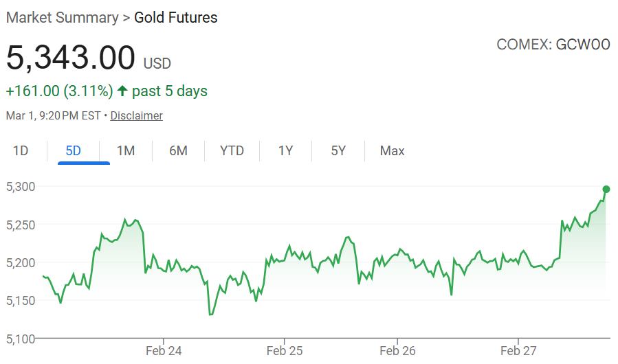Image resolution: width=618 pixels, height=364 pixels.
Task: Open the Disclaimer link
Action: [x=136, y=115]
